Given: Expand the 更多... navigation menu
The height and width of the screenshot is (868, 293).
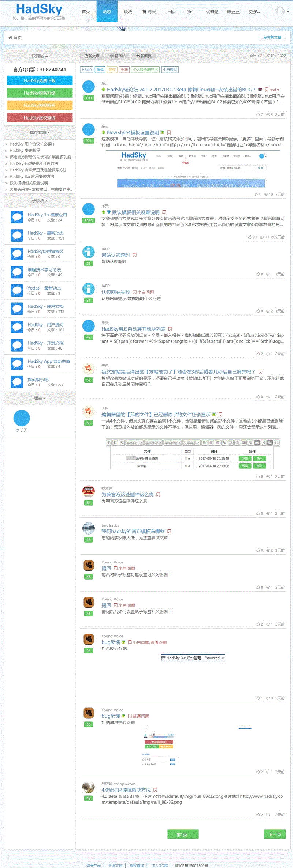Looking at the screenshot, I should coord(254,12).
